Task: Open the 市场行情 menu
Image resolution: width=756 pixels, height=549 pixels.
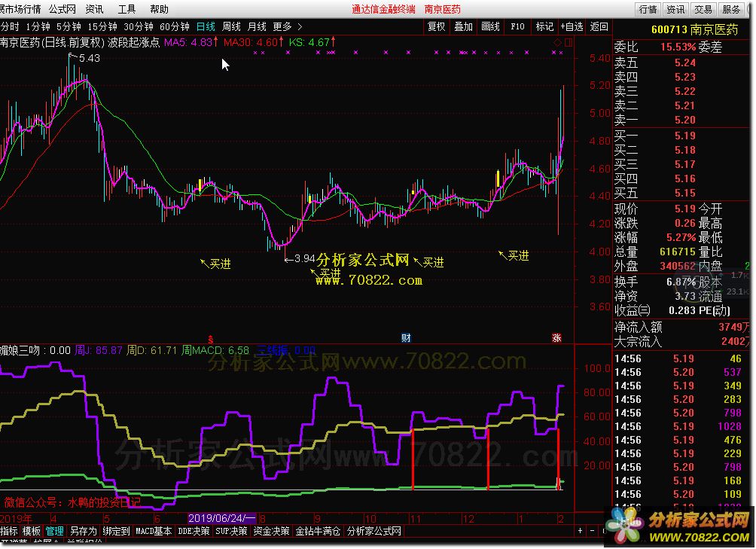Action: coord(21,9)
